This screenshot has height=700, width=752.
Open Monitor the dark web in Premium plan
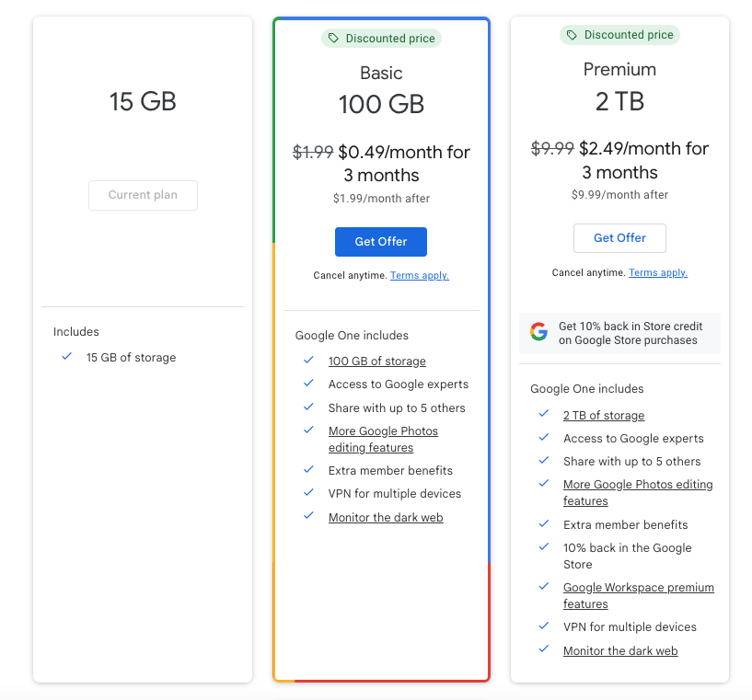pyautogui.click(x=620, y=651)
